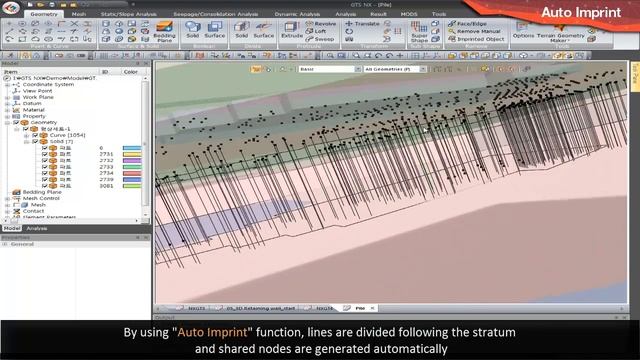Click the Bedding Plane ribbon icon

pyautogui.click(x=164, y=32)
